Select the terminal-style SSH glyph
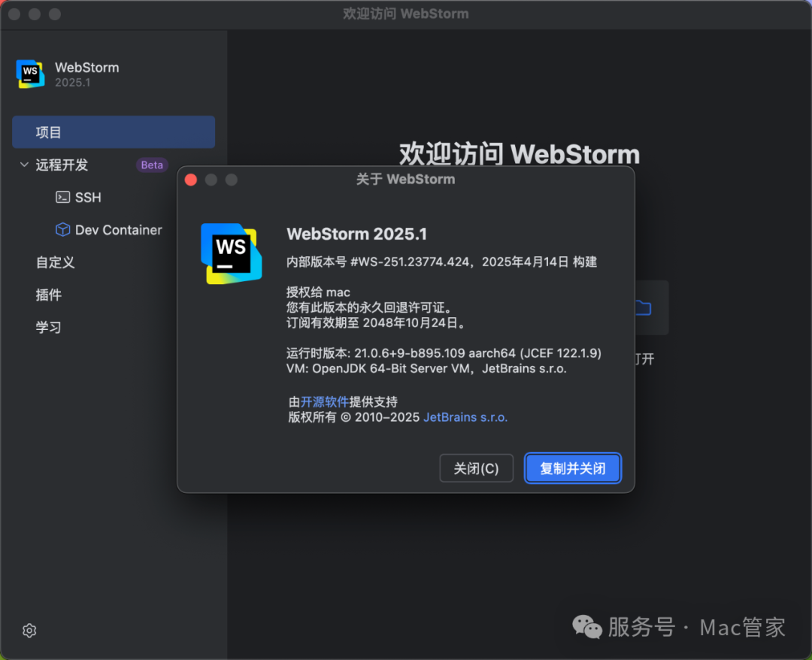This screenshot has height=660, width=812. coord(62,197)
